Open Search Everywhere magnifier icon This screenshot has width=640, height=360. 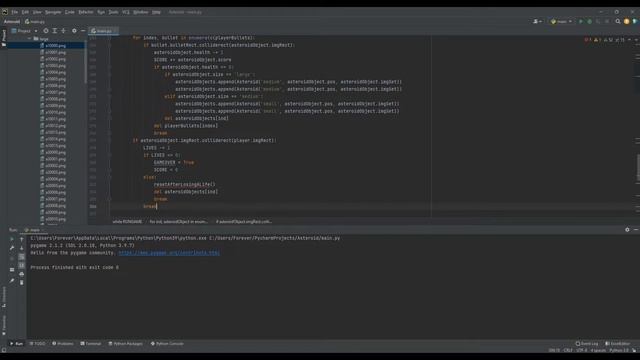618,21
